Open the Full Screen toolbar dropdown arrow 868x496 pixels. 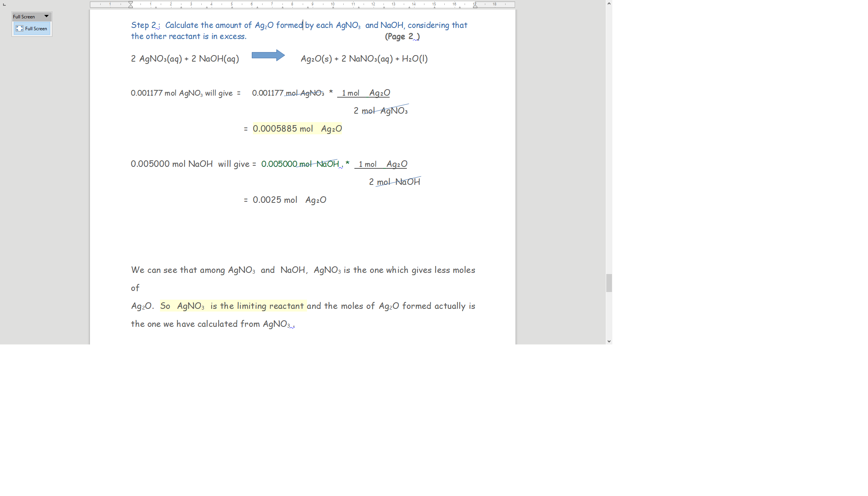tap(46, 16)
